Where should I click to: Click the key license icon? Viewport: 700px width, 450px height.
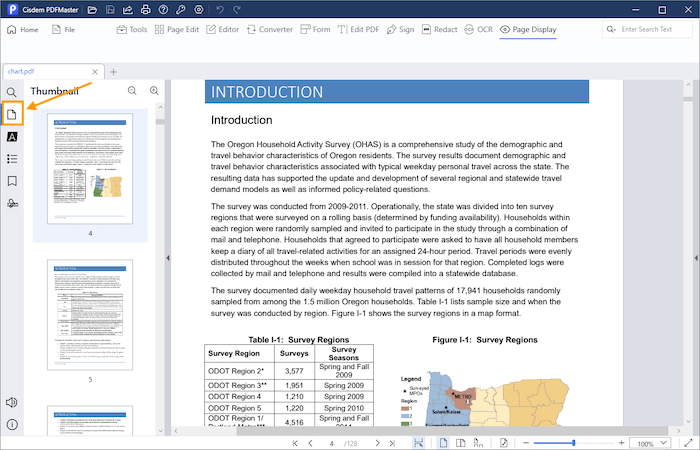point(181,9)
